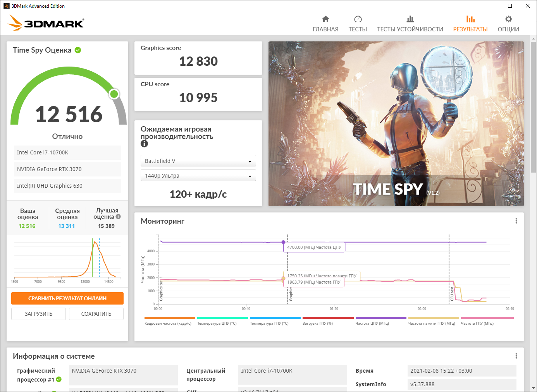The image size is (537, 392).
Task: Toggle Кадровая частота legend in monitoring chart
Action: (x=169, y=321)
